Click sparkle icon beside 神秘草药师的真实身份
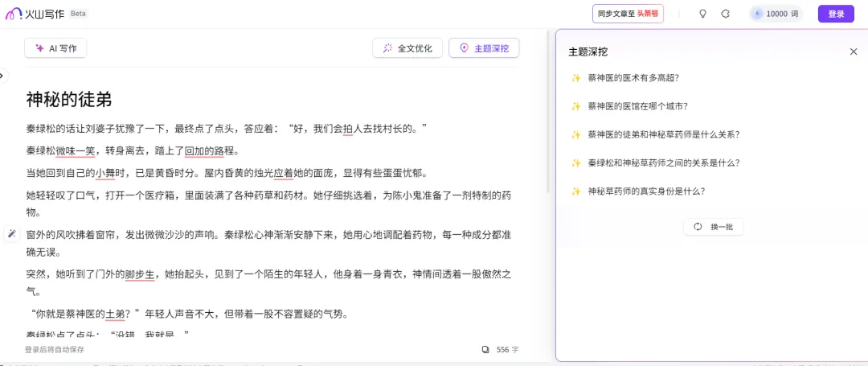 pos(575,191)
